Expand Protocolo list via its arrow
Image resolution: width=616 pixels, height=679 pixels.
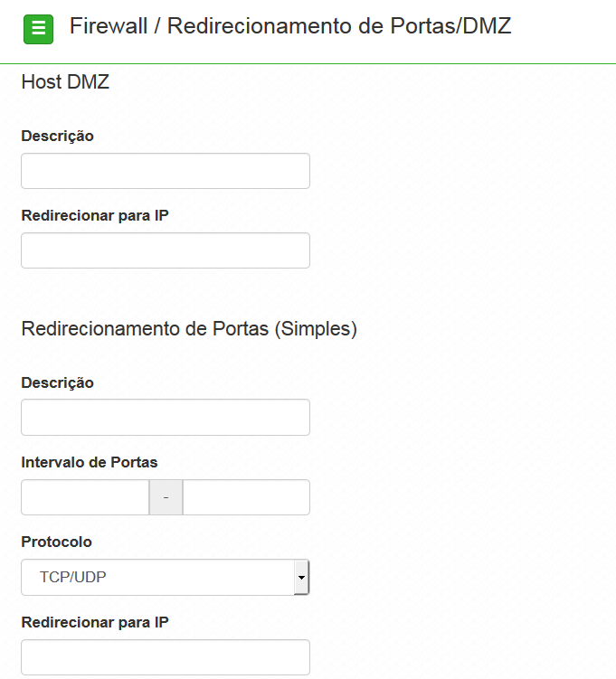301,577
